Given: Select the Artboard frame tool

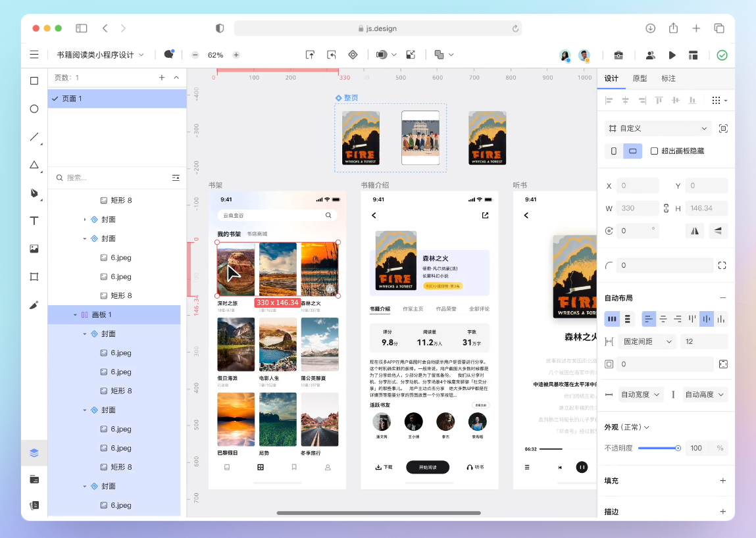Looking at the screenshot, I should [x=34, y=277].
